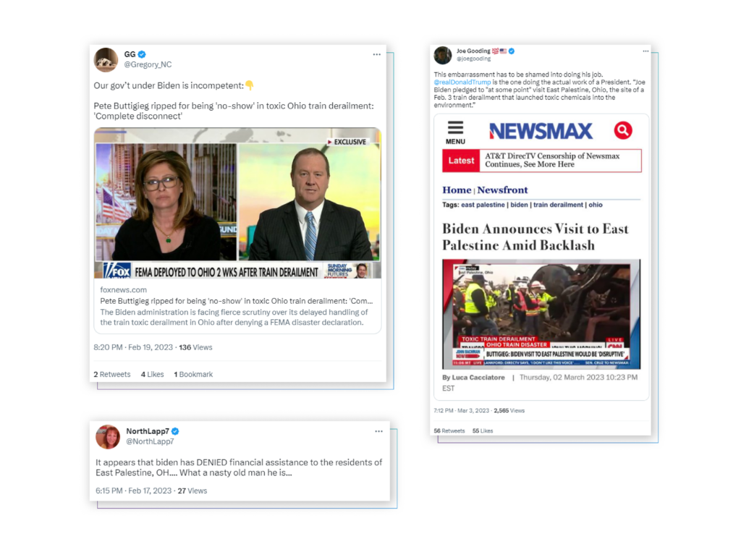Open the Newsfront breadcrumb link
This screenshot has height=560, width=741.
(x=502, y=190)
